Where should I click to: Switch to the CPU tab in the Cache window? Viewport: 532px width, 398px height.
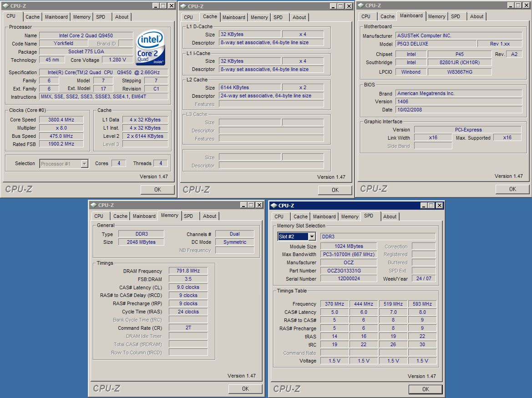click(188, 17)
